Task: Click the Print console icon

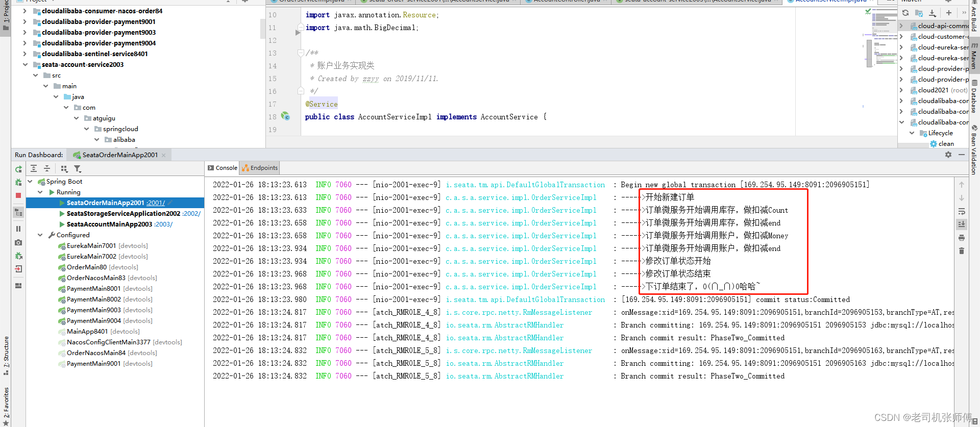Action: pos(962,238)
